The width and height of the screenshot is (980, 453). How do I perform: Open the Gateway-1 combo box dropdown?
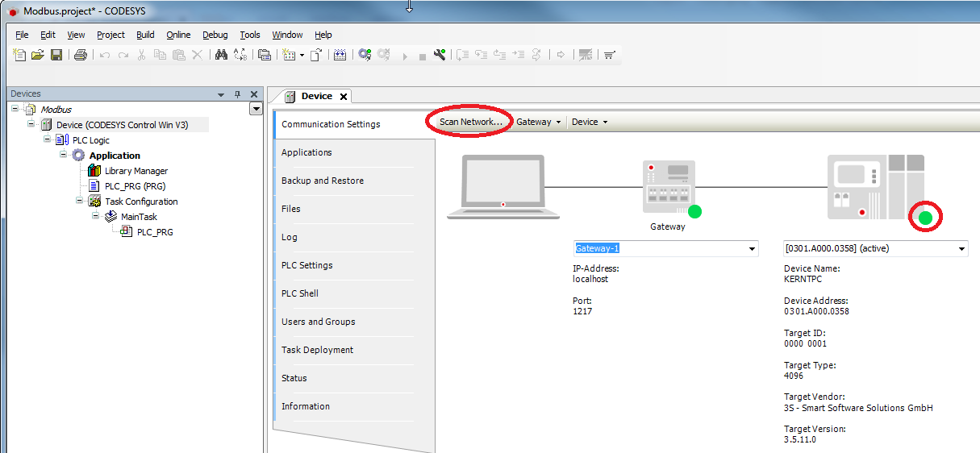pyautogui.click(x=752, y=249)
